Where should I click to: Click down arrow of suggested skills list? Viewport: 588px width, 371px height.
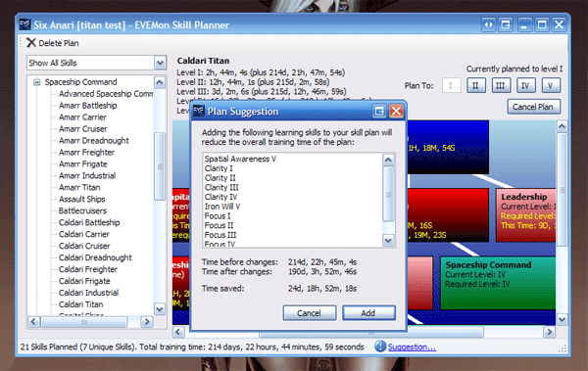tap(388, 240)
